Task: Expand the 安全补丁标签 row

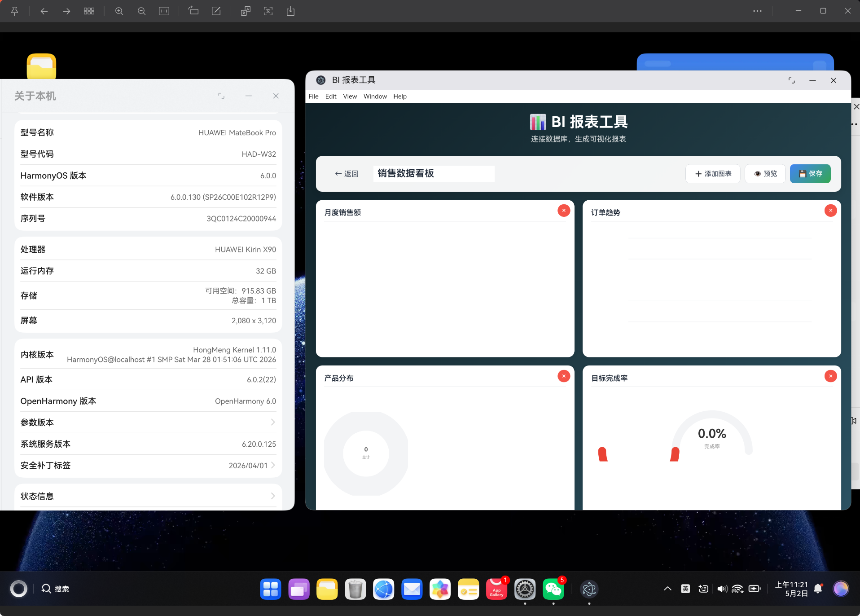Action: coord(148,466)
